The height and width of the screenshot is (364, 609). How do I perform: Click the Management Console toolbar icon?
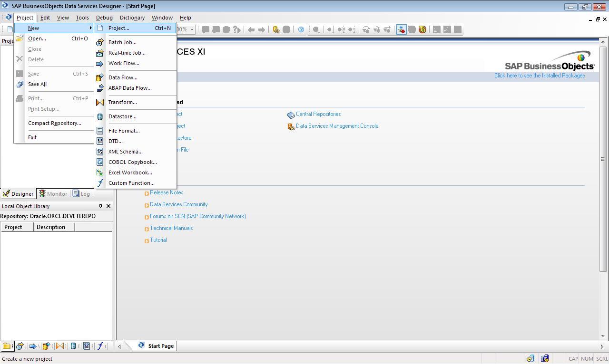click(x=276, y=29)
